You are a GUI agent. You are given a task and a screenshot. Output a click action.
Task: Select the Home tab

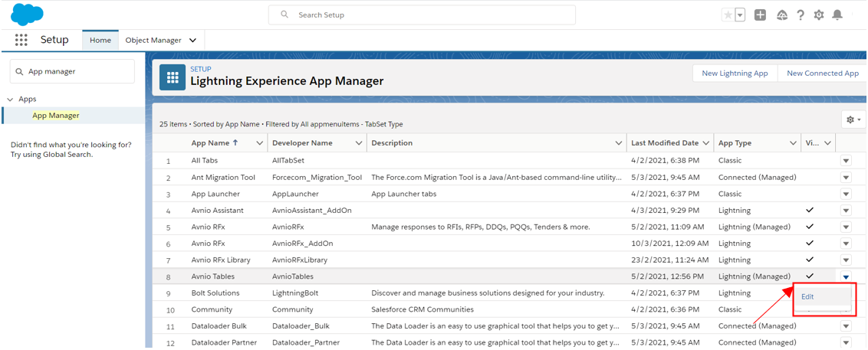[100, 41]
